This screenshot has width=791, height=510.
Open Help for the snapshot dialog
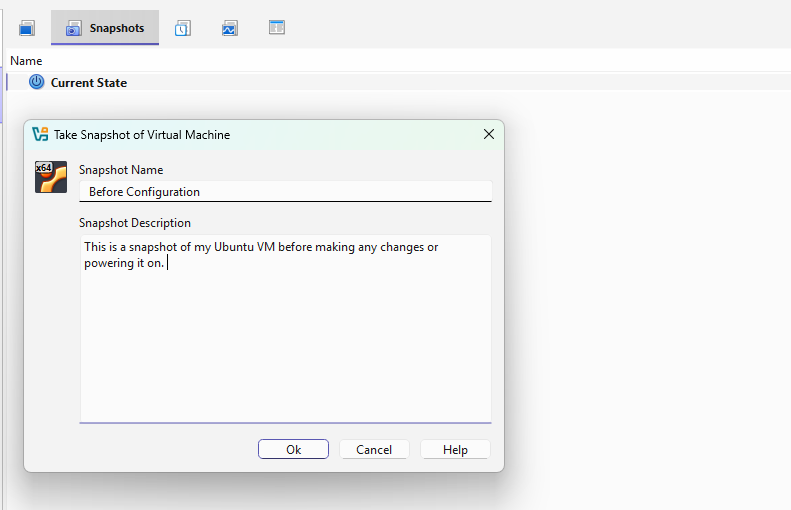455,450
